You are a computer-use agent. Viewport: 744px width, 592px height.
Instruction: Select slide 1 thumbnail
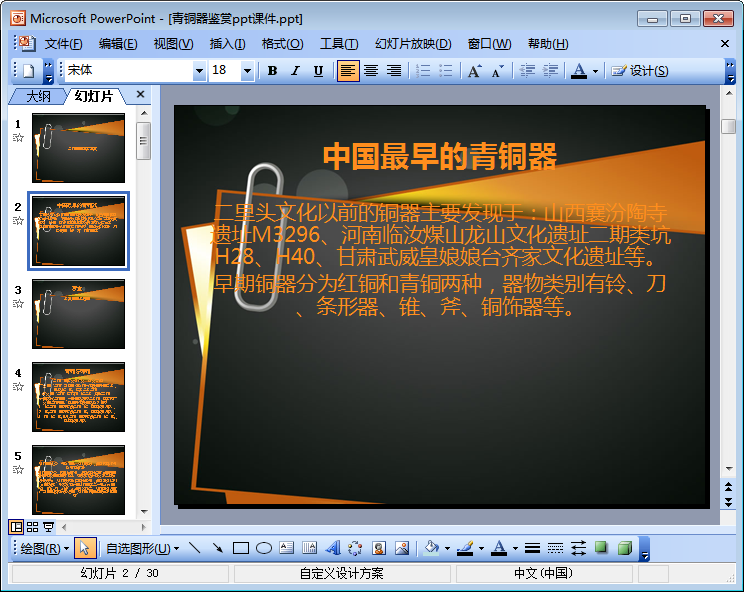click(x=78, y=148)
